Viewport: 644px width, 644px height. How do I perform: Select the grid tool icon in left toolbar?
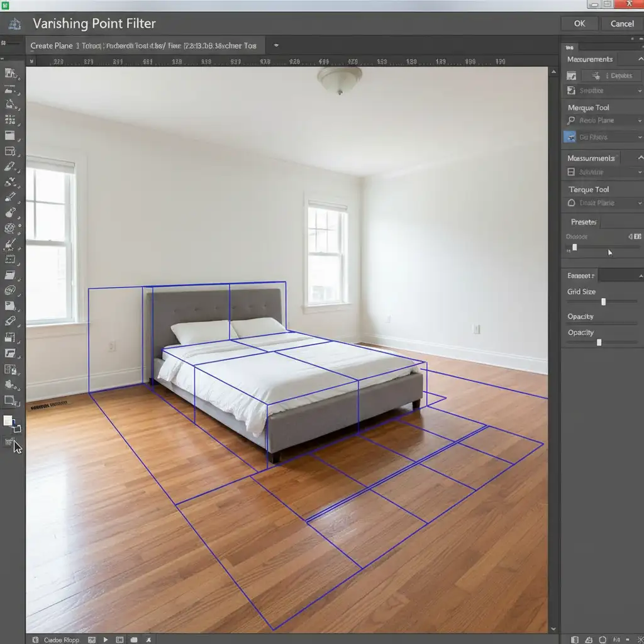click(x=10, y=119)
